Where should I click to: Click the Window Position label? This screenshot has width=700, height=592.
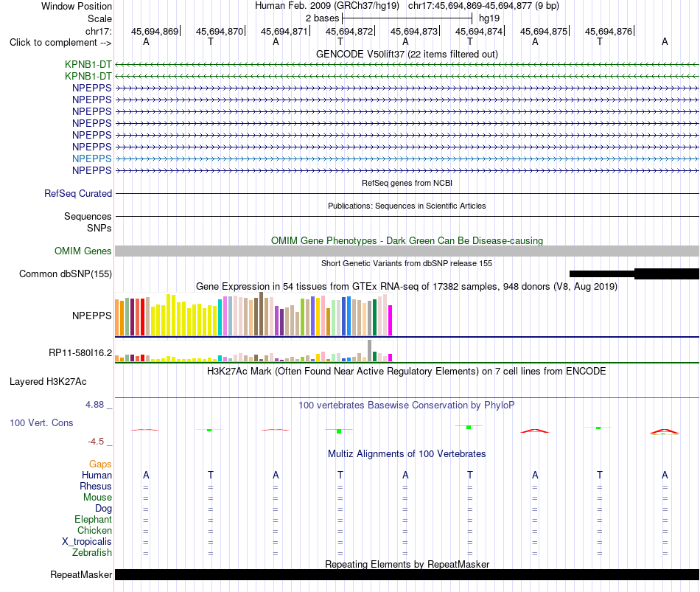(77, 6)
